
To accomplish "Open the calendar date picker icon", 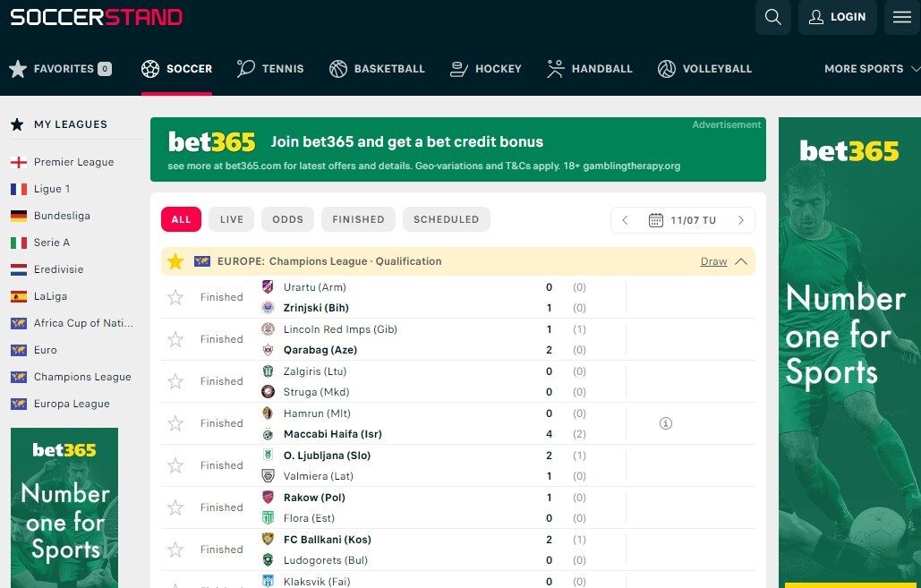I will coord(656,219).
